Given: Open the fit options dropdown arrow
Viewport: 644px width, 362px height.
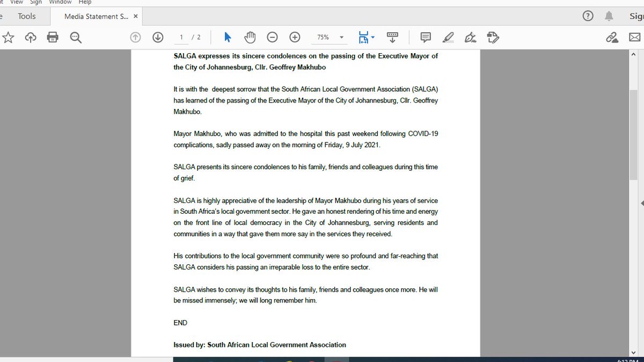Looking at the screenshot, I should pos(373,37).
